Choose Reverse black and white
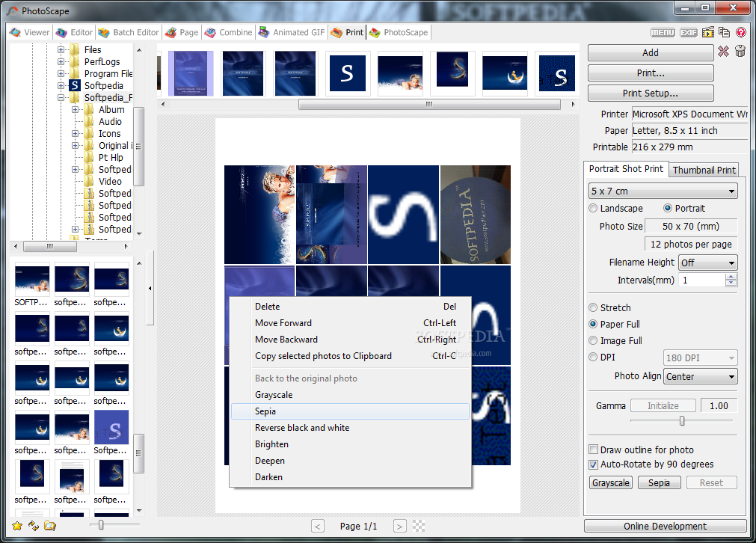Screen dimensions: 756x543 point(351,428)
